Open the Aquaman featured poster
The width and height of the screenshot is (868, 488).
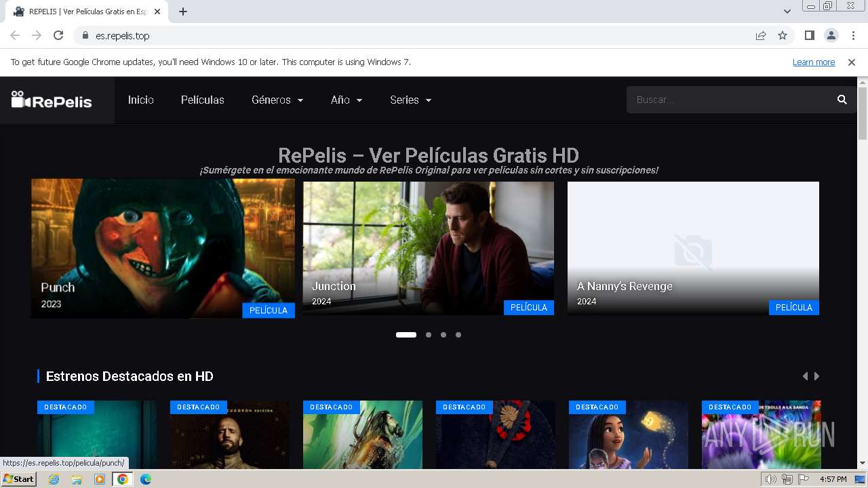pyautogui.click(x=363, y=434)
